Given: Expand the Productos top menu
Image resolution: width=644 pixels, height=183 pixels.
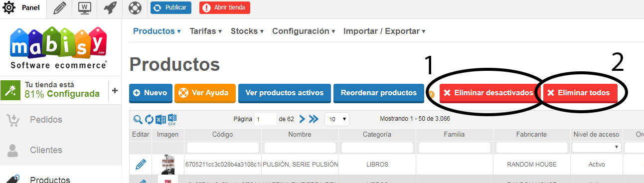Looking at the screenshot, I should (157, 31).
